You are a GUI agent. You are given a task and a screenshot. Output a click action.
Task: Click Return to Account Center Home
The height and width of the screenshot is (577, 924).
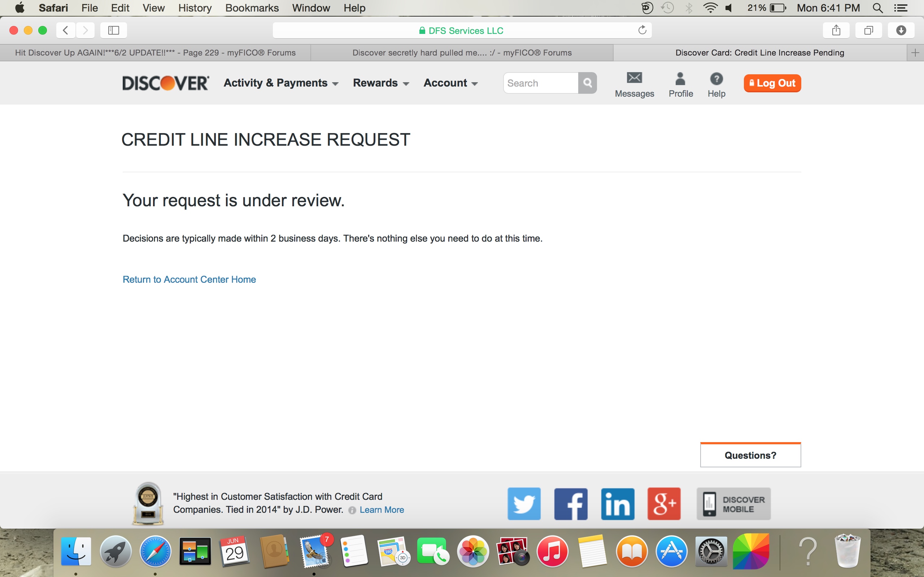coord(189,279)
